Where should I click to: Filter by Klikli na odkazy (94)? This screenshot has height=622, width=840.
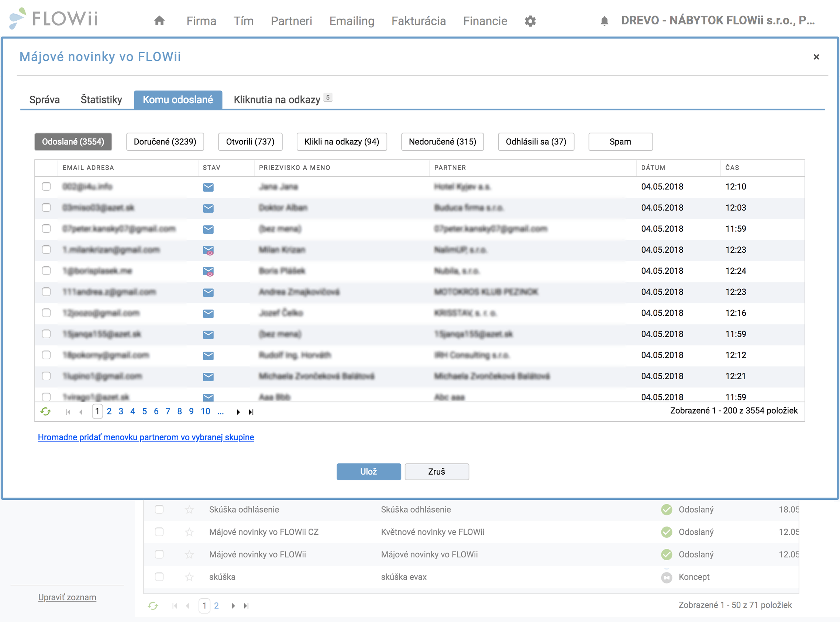341,141
